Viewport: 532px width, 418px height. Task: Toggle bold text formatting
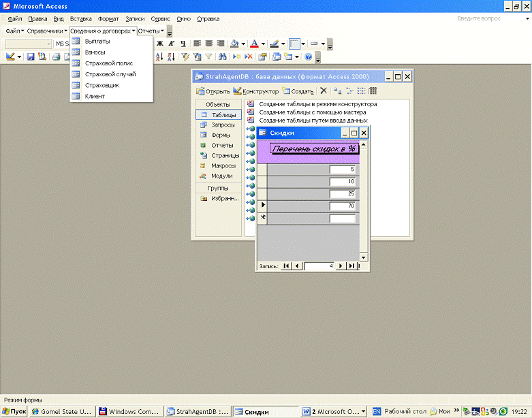coord(160,44)
